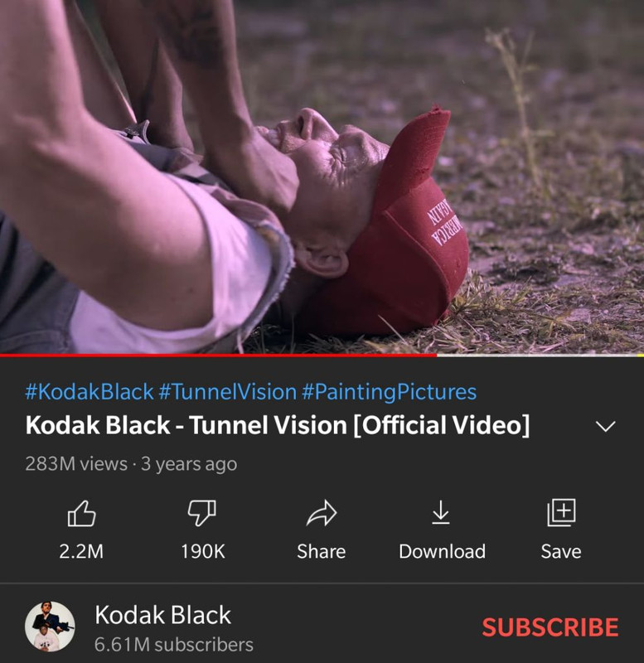Open the #TunnelVision hashtag link
The image size is (644, 663).
[x=227, y=391]
